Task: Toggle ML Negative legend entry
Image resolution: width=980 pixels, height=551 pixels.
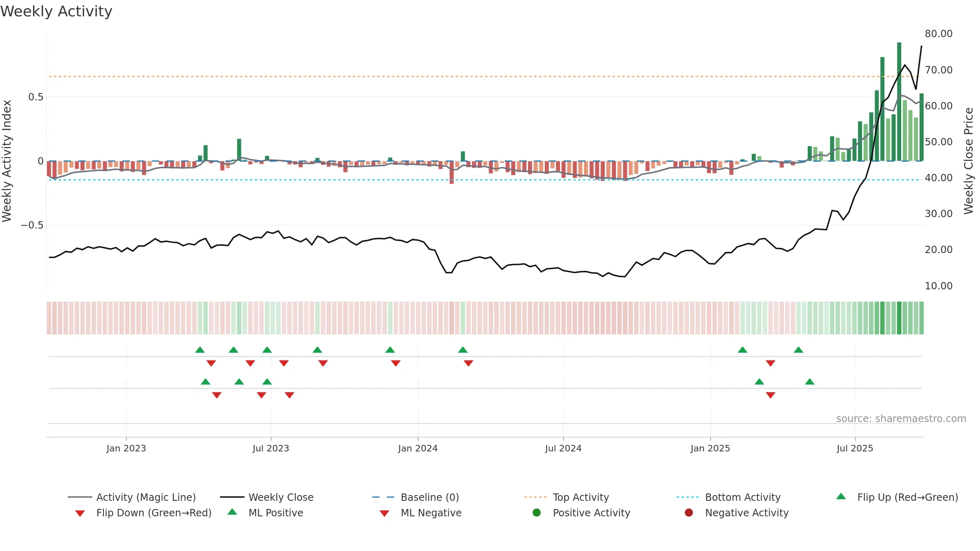Action: tap(421, 513)
